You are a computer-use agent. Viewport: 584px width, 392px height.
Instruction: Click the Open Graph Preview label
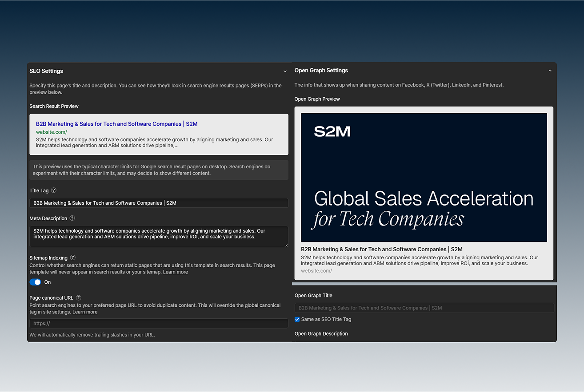tap(317, 99)
